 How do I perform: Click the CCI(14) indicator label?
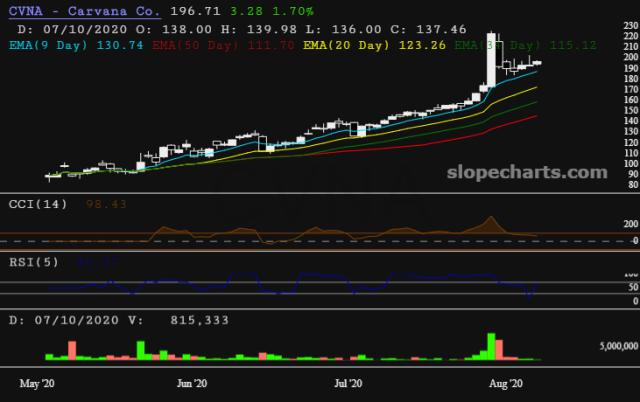click(x=34, y=204)
